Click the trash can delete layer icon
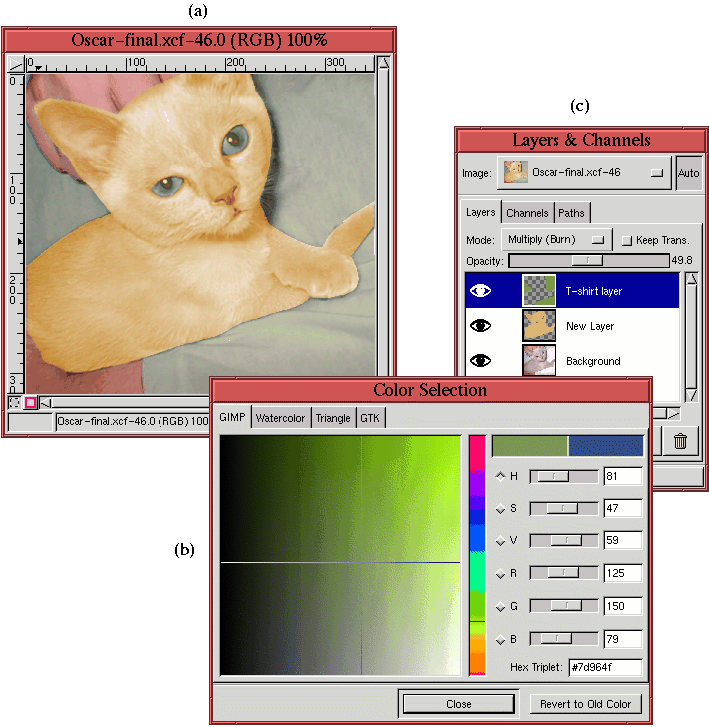709x727 pixels. [x=680, y=440]
